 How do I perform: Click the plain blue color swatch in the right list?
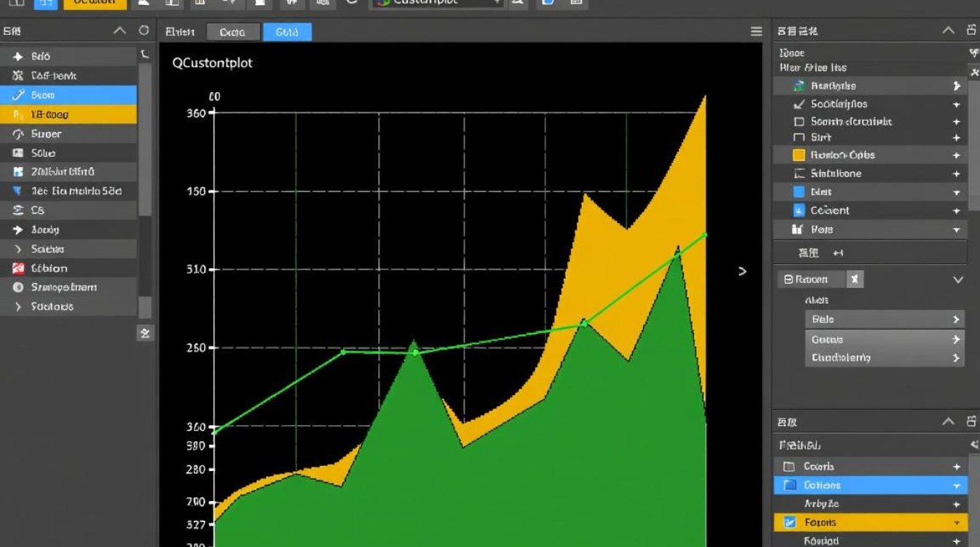click(798, 192)
